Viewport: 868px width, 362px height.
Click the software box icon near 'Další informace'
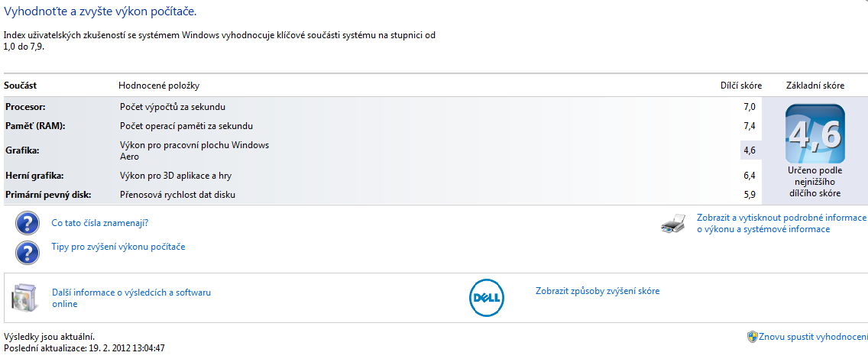coord(25,298)
